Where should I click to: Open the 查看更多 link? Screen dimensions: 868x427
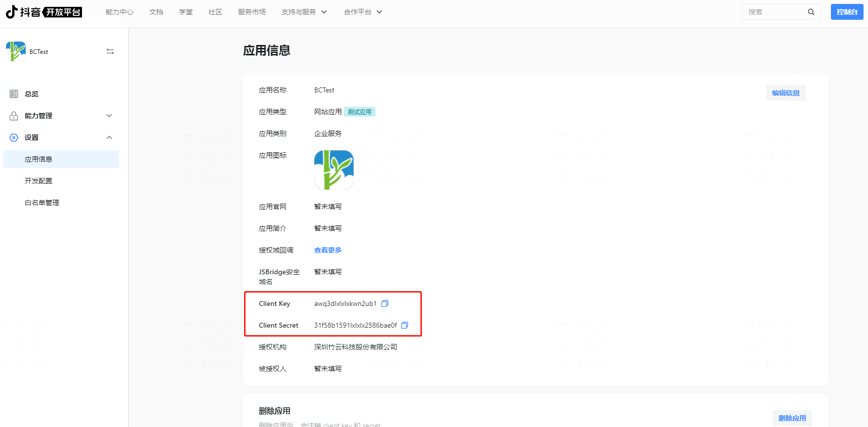click(328, 250)
